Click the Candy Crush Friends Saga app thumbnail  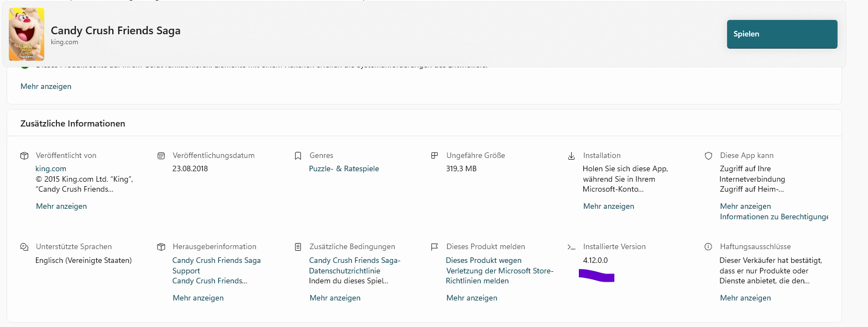pyautogui.click(x=27, y=34)
